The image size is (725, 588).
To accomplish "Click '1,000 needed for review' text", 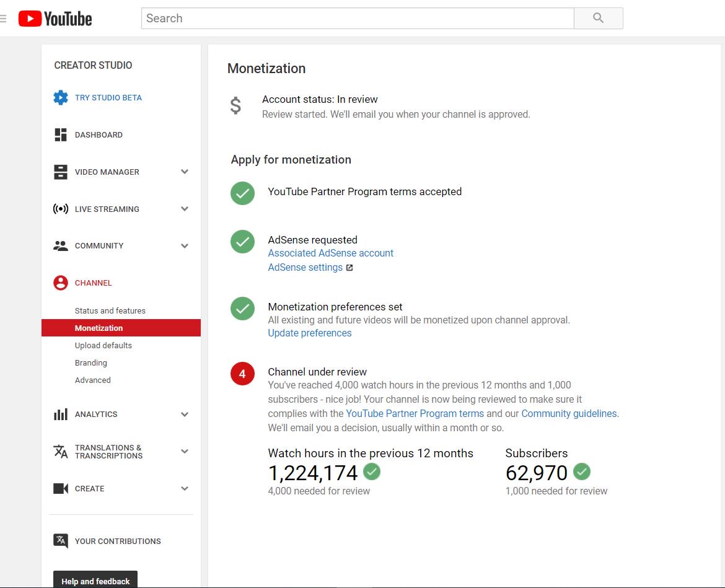I will pos(556,491).
